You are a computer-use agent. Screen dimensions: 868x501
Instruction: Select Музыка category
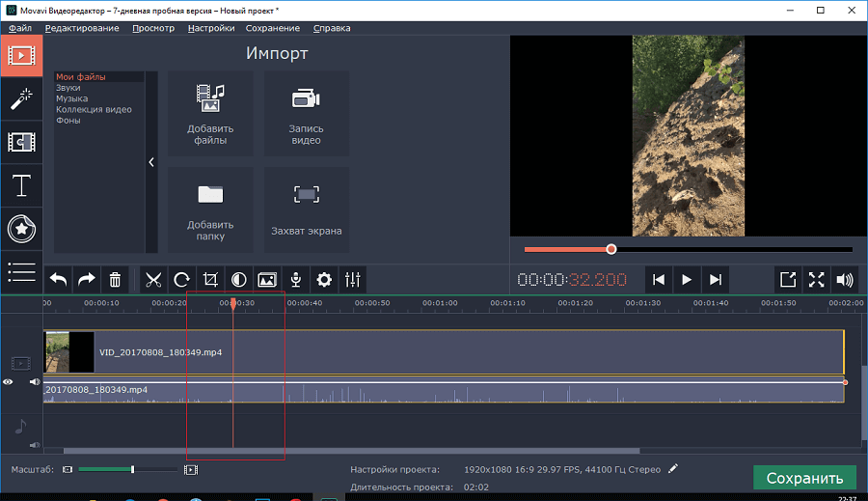(71, 98)
